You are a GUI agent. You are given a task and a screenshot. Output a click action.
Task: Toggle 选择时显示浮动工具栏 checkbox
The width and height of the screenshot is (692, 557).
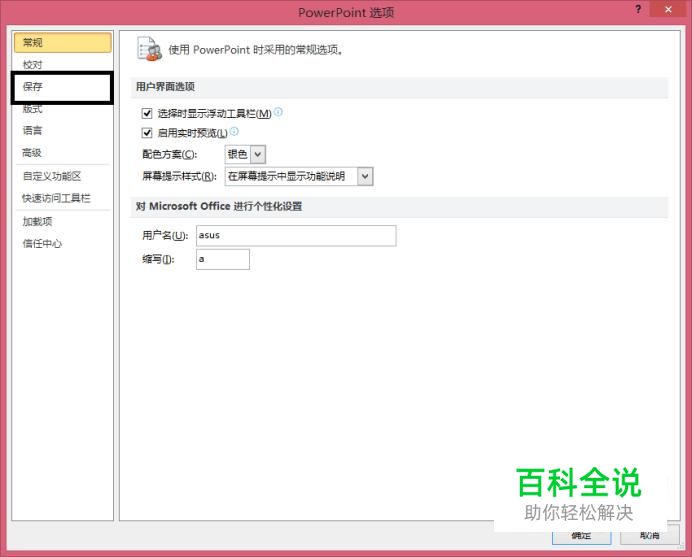coord(147,114)
